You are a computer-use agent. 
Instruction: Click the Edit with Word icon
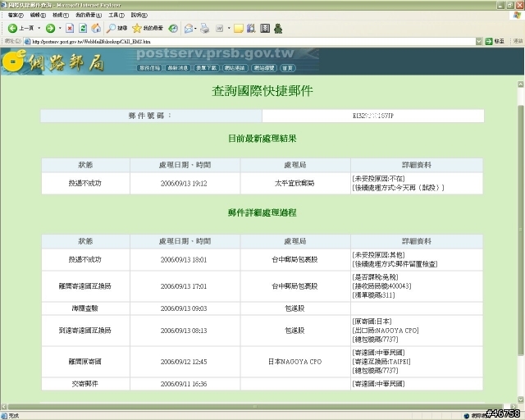[219, 29]
